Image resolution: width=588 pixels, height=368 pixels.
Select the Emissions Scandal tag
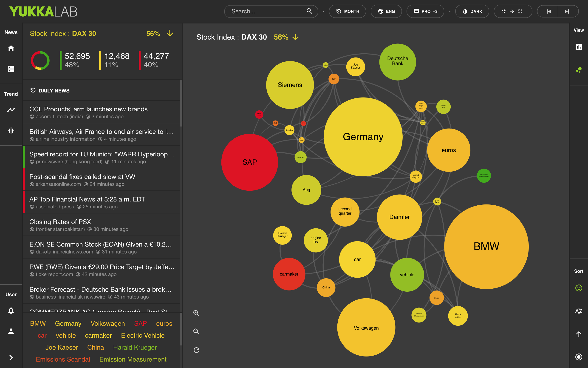63,359
